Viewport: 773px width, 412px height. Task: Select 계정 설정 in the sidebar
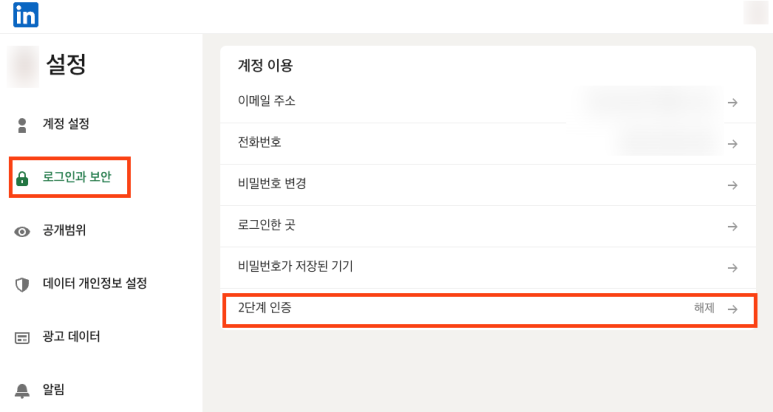(x=66, y=124)
